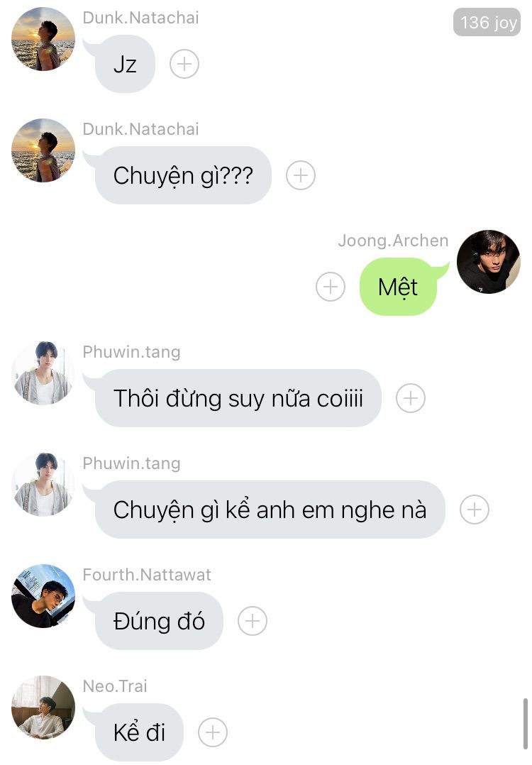The height and width of the screenshot is (765, 532).
Task: Select the "Kể đi" message bubble
Action: 139,732
